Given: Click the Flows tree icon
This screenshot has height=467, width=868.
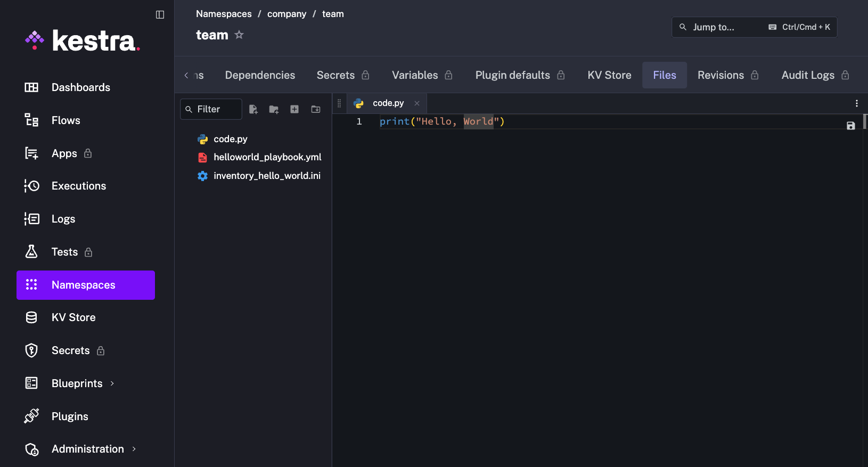Looking at the screenshot, I should [31, 120].
